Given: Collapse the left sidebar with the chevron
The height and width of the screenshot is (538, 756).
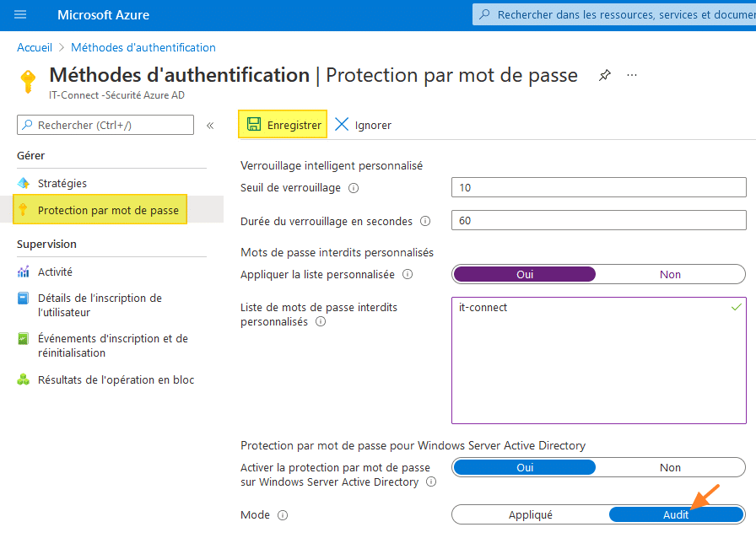Looking at the screenshot, I should coord(209,124).
